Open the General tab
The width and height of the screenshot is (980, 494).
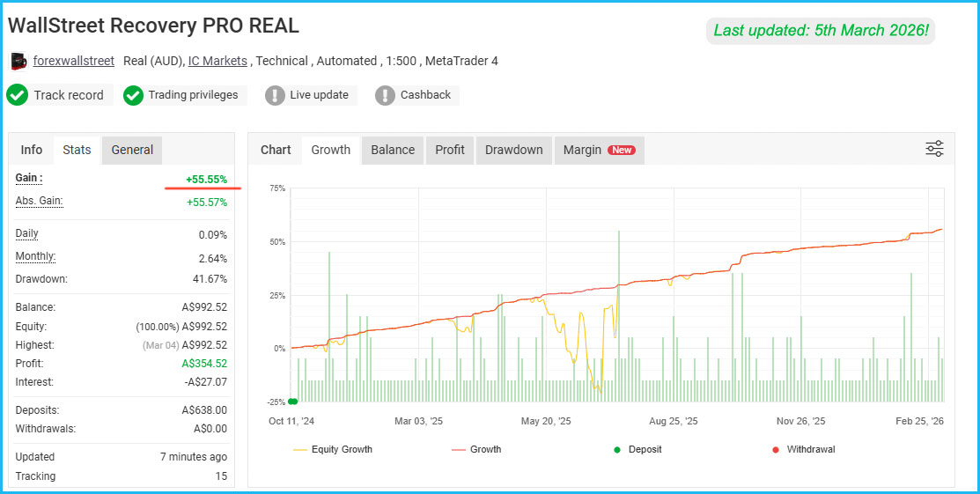132,150
